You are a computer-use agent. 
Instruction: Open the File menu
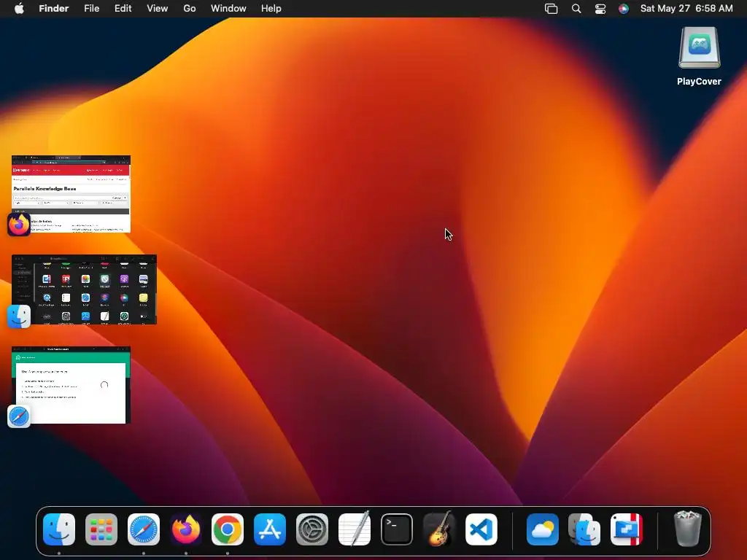pos(91,9)
